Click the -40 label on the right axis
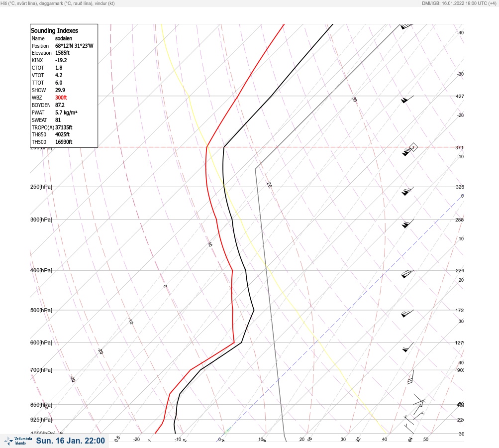The image size is (499, 448). point(460,32)
